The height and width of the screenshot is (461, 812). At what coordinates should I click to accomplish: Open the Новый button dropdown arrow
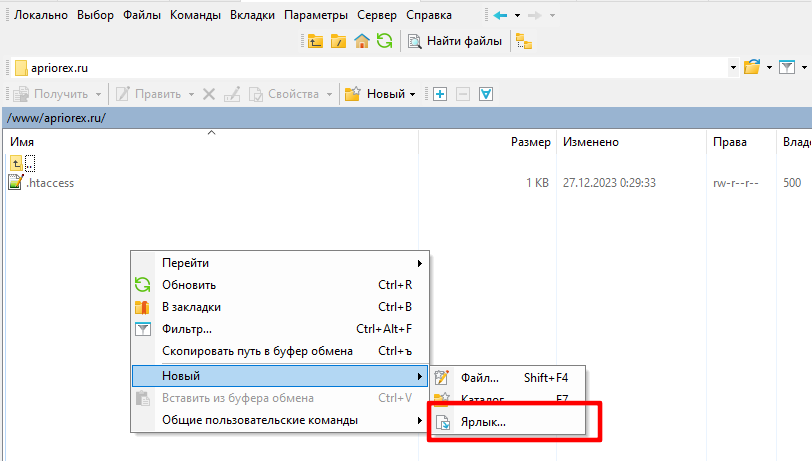(413, 94)
